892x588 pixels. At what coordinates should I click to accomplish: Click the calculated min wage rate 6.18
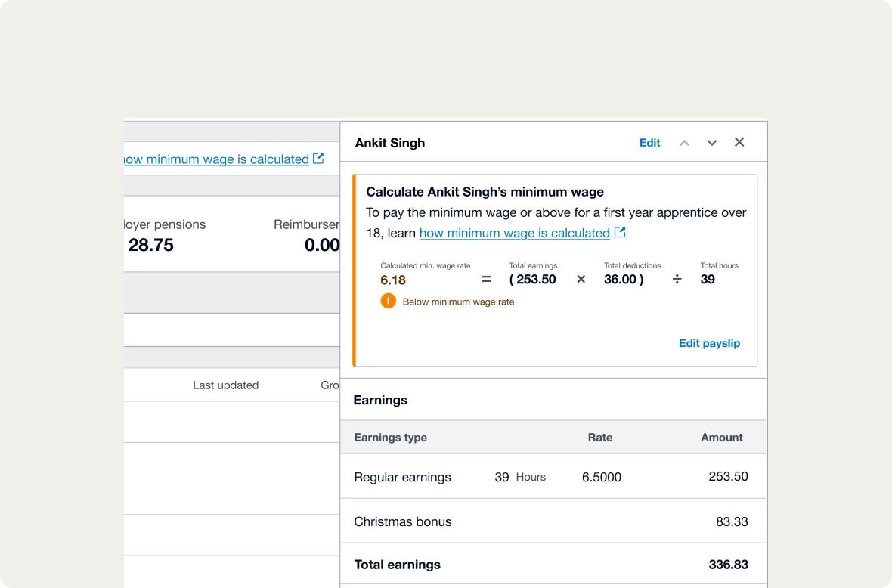(x=393, y=280)
